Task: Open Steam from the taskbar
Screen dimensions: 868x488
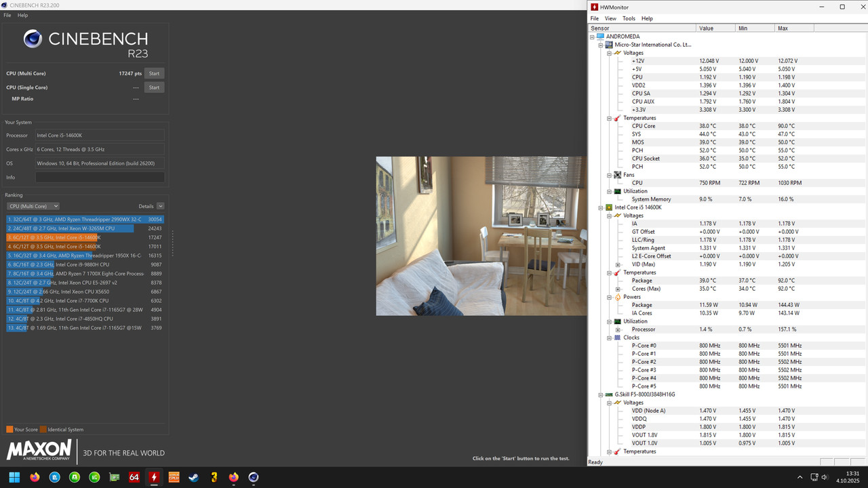Action: 194,477
